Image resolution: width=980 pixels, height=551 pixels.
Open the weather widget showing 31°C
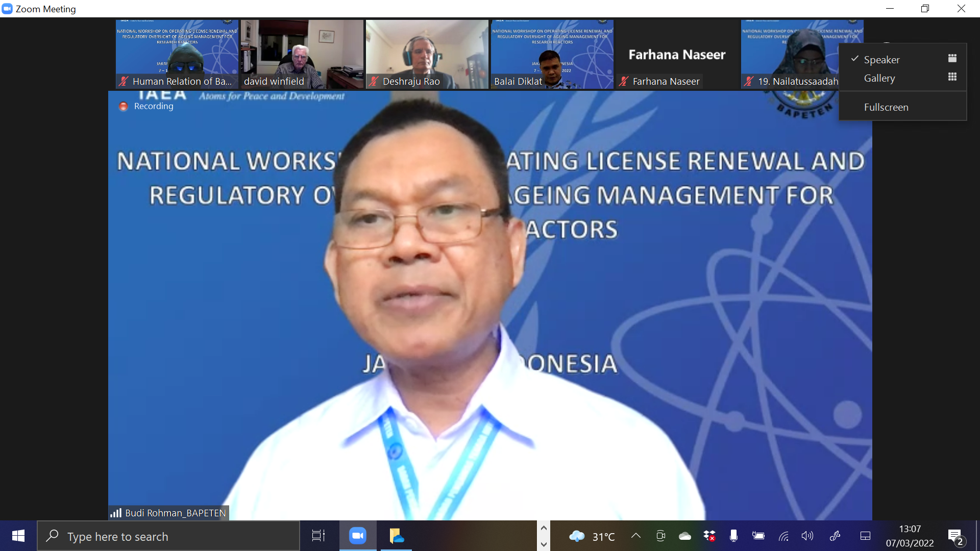[x=592, y=536]
